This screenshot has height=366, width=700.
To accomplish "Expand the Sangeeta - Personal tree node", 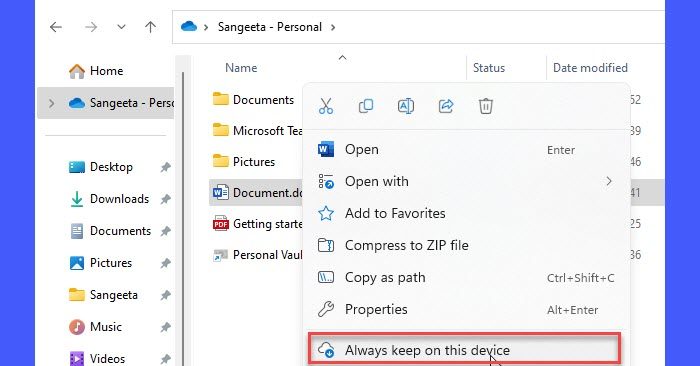I will [51, 103].
